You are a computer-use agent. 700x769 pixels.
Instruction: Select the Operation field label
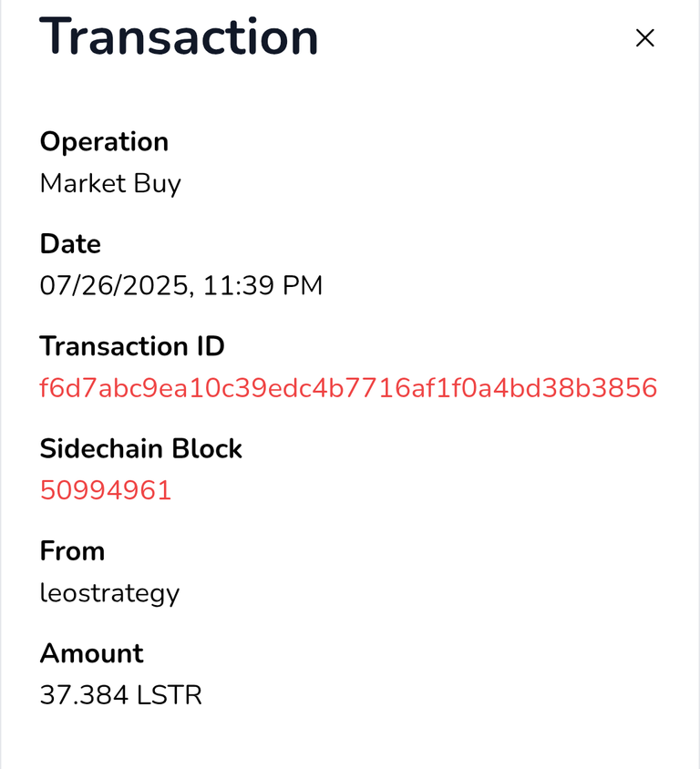click(x=104, y=143)
